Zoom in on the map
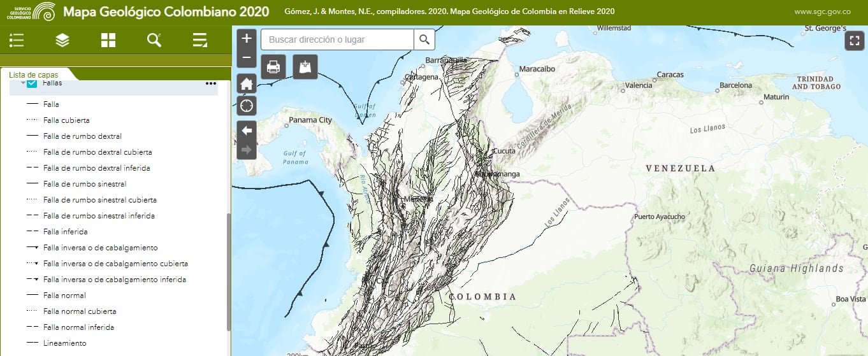This screenshot has height=356, width=868. pyautogui.click(x=247, y=39)
